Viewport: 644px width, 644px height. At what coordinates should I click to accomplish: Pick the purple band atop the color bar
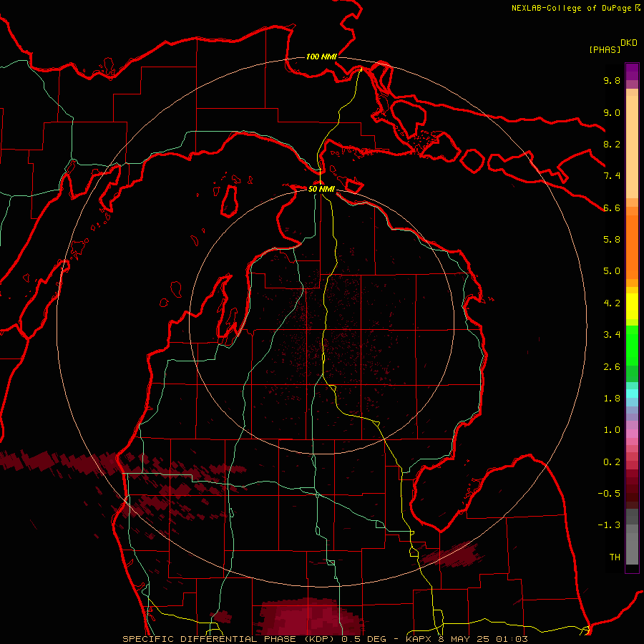632,72
